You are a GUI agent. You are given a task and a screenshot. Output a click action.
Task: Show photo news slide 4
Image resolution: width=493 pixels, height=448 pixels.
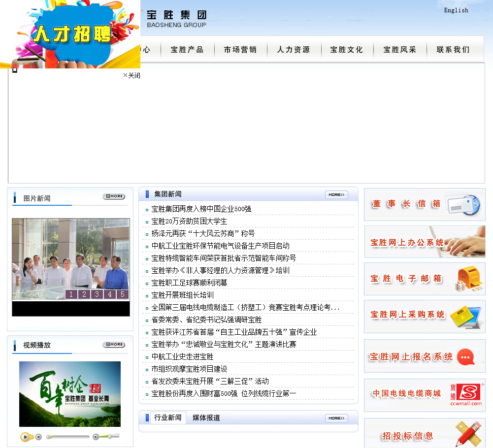(110, 294)
